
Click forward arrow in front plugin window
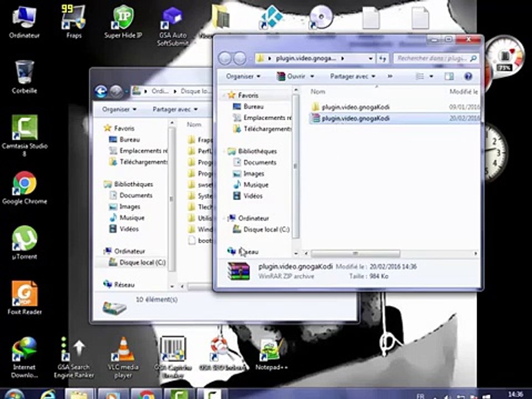tap(239, 58)
